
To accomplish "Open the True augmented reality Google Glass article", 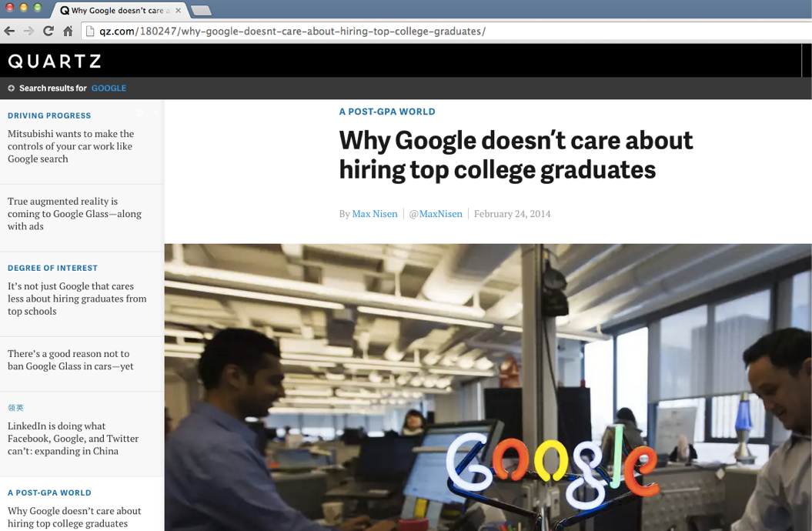I will click(x=75, y=214).
